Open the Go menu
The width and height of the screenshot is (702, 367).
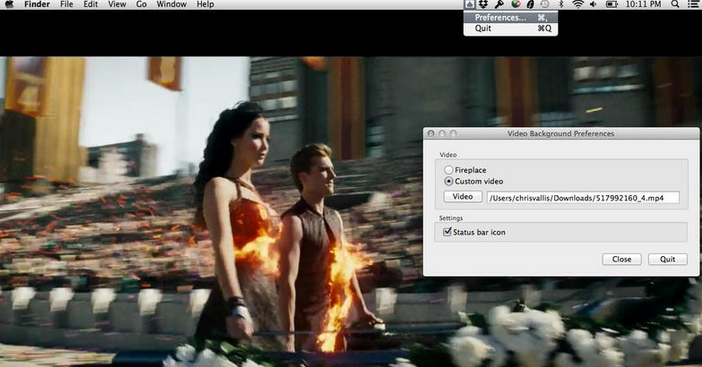tap(141, 4)
